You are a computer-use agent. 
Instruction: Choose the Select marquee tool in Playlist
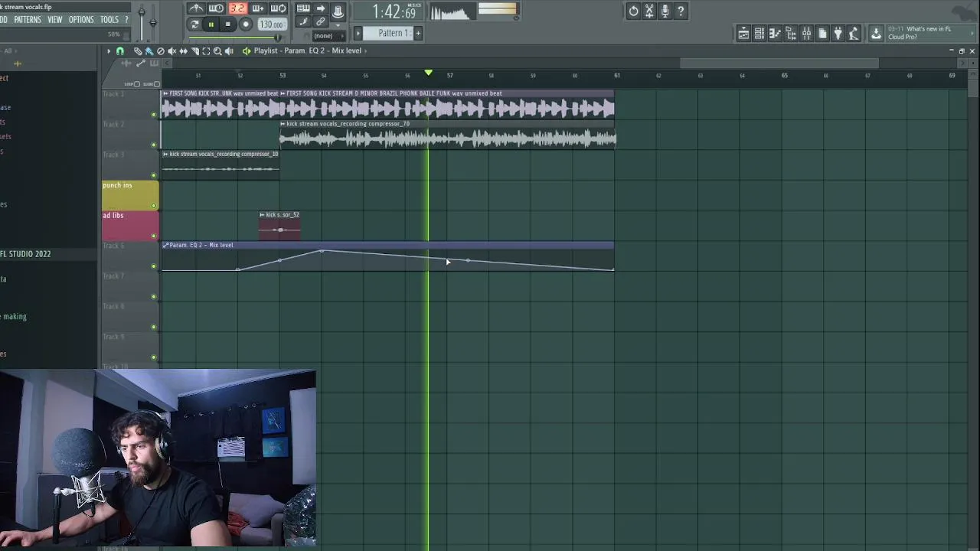coord(206,51)
